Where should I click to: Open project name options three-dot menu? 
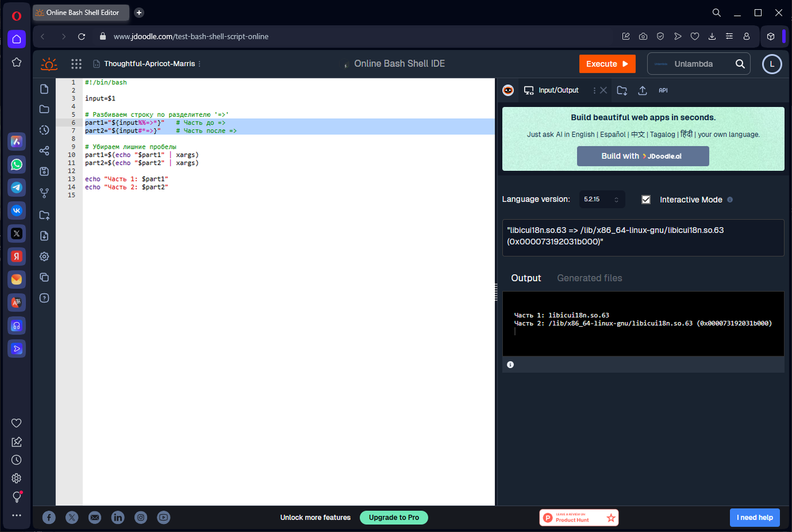pyautogui.click(x=200, y=64)
